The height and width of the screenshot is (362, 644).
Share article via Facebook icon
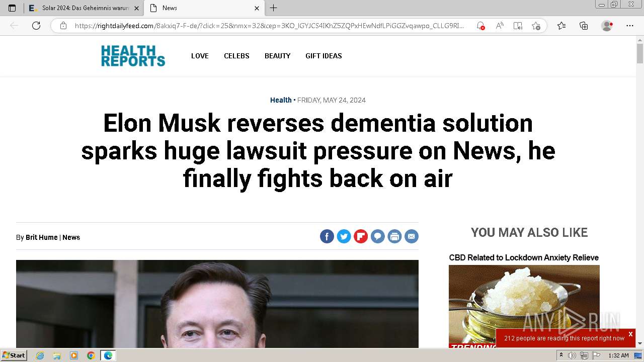click(327, 236)
